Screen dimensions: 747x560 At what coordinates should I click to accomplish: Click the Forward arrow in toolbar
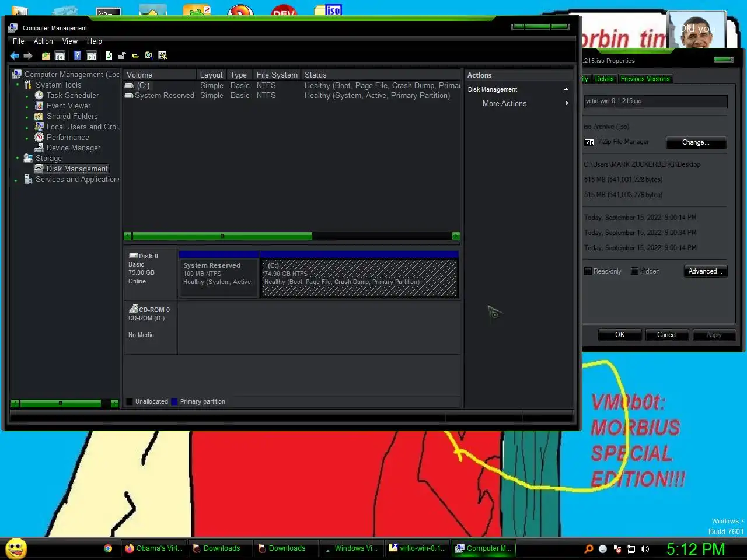(27, 55)
